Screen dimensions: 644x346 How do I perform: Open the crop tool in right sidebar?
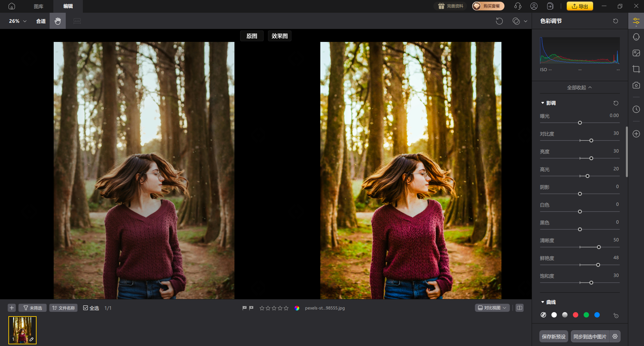click(x=636, y=69)
